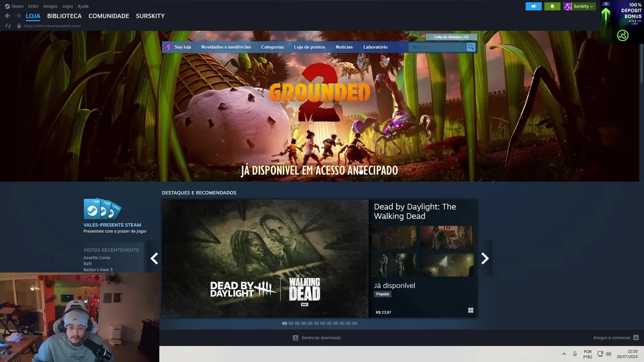Open the Loja de pontos link
This screenshot has height=362, width=644.
[309, 47]
